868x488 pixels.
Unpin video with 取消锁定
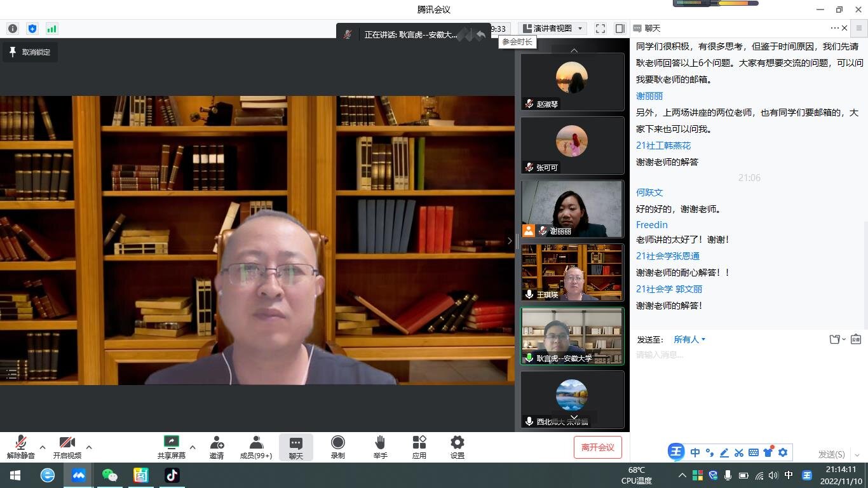click(30, 52)
